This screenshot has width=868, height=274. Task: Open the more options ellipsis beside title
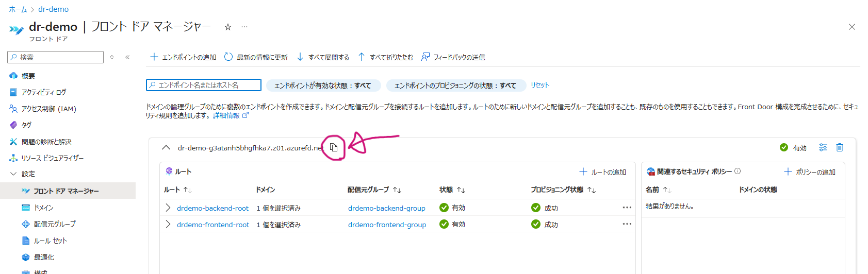(x=244, y=27)
